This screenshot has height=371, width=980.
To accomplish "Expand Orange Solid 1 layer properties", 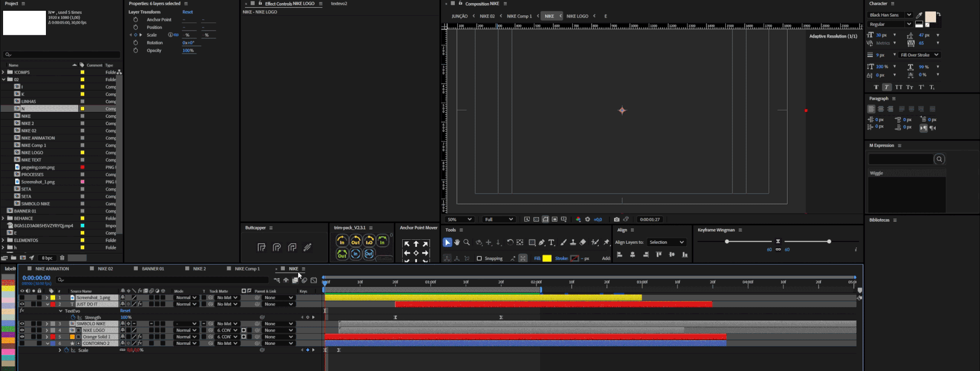I will tap(47, 337).
